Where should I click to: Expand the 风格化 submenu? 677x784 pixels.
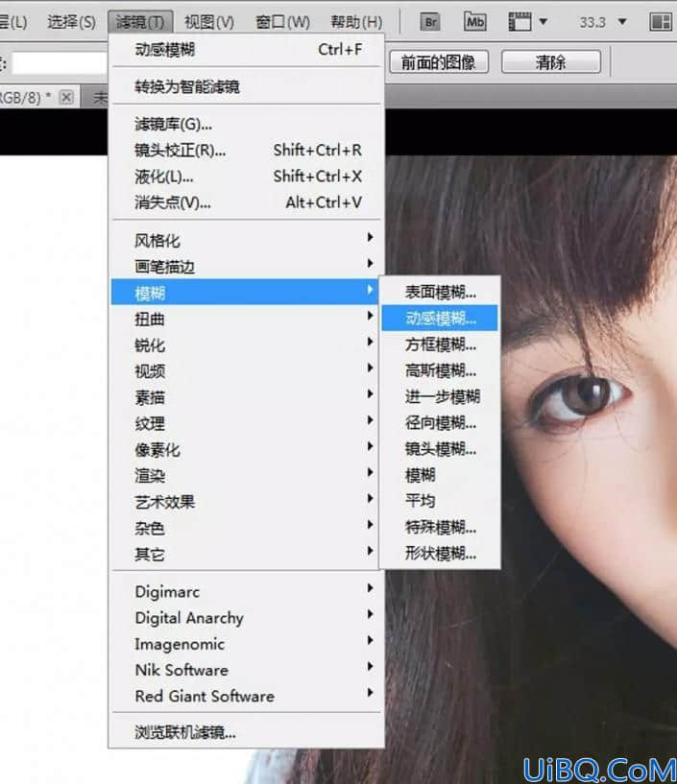point(247,241)
